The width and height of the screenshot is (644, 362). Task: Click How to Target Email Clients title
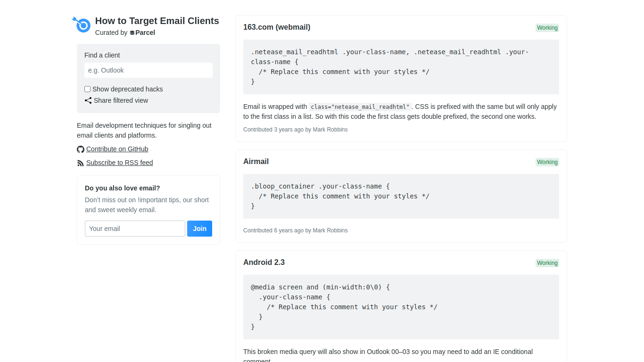[157, 21]
